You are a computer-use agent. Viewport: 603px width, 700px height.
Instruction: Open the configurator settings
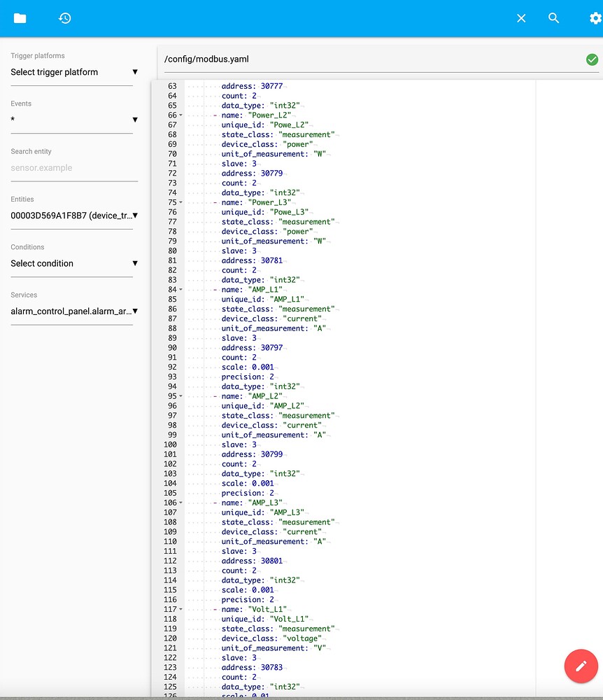point(594,19)
